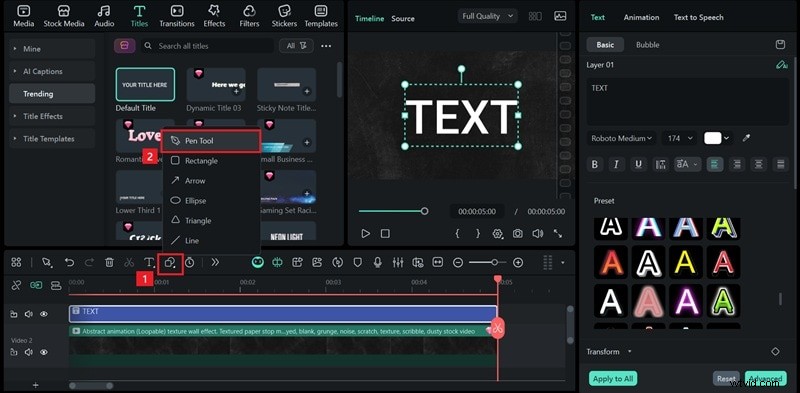Image resolution: width=800 pixels, height=393 pixels.
Task: Expand more timeline tools chevrons
Action: pos(215,262)
